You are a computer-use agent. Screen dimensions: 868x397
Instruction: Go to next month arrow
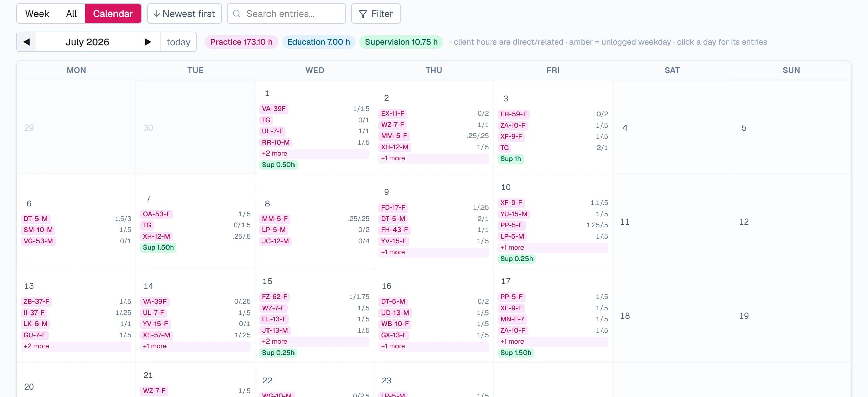tap(148, 42)
